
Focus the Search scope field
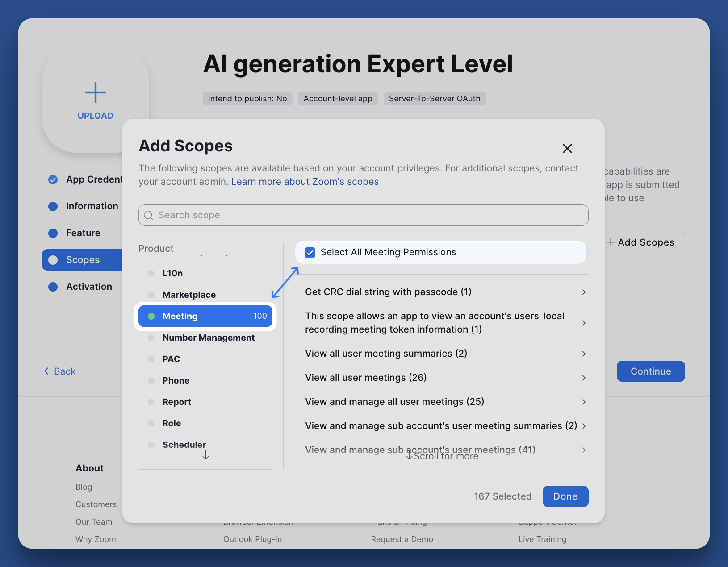coord(364,215)
